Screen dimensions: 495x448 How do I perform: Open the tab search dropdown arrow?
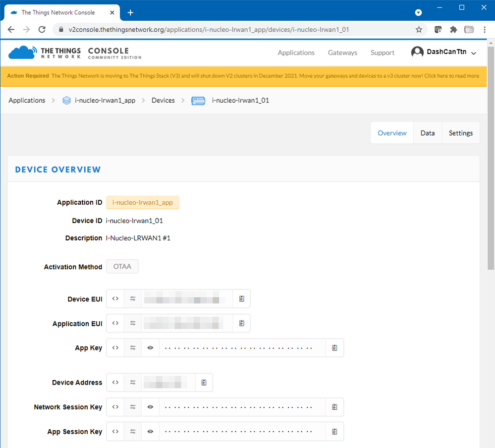418,12
